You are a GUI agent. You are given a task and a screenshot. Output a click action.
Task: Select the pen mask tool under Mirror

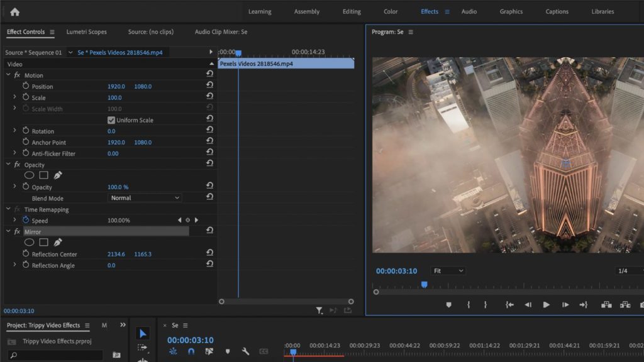click(58, 242)
